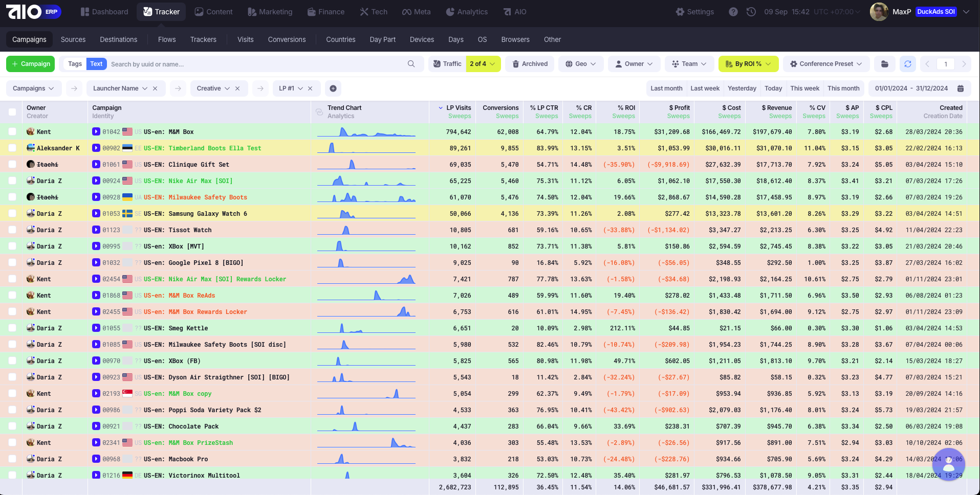980x495 pixels.
Task: Tick checkbox for Samsung Galaxy Watch 6
Action: tap(12, 213)
